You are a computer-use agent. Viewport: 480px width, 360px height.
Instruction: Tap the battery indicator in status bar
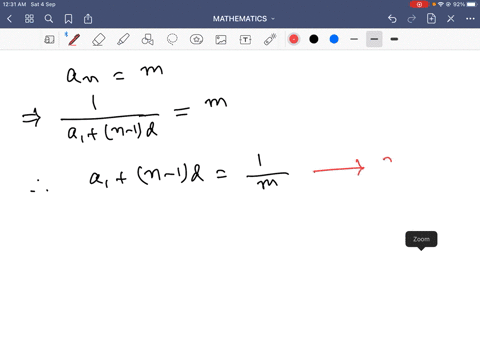[472, 4]
